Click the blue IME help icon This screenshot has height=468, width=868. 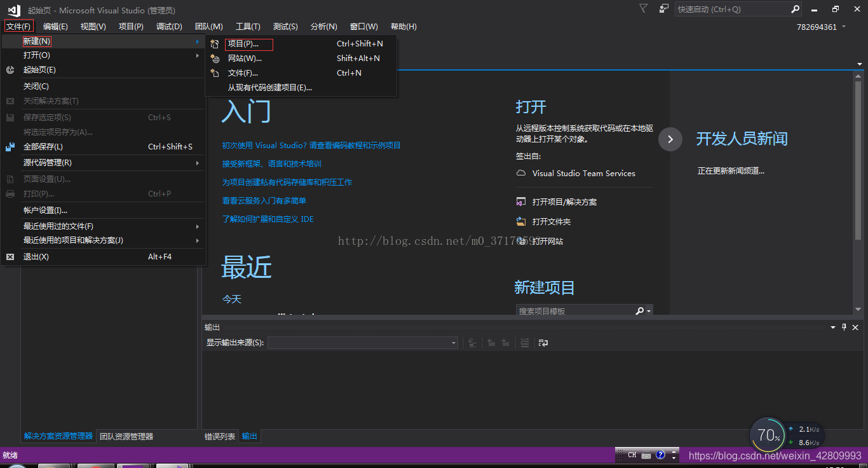click(660, 455)
